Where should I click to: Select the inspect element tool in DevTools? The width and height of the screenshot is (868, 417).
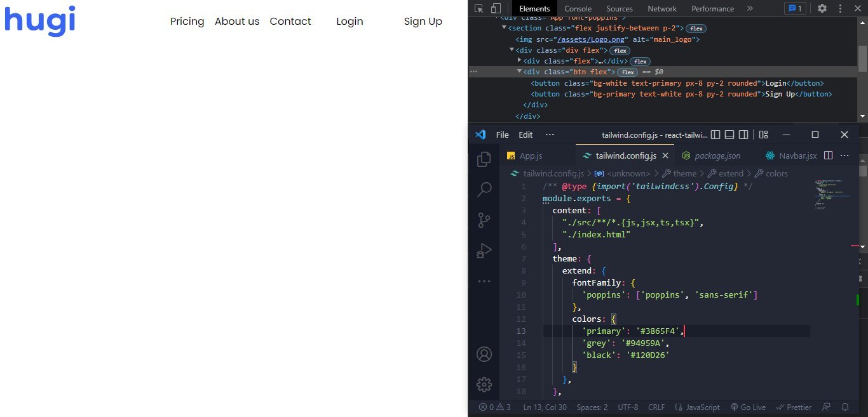(x=478, y=8)
